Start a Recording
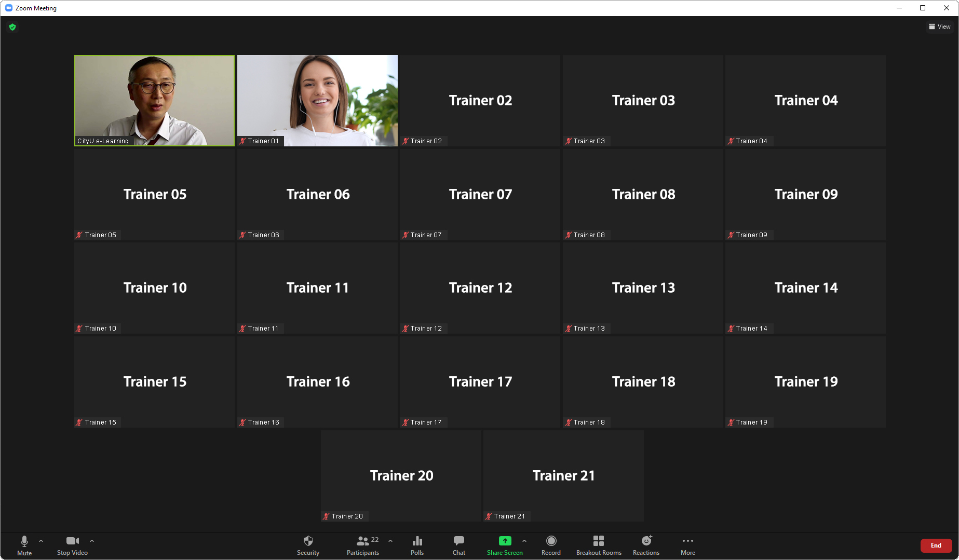This screenshot has height=560, width=959. pos(551,545)
